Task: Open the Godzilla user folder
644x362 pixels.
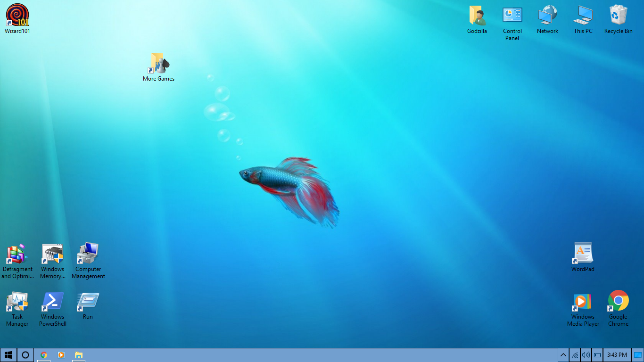Action: coord(477,19)
